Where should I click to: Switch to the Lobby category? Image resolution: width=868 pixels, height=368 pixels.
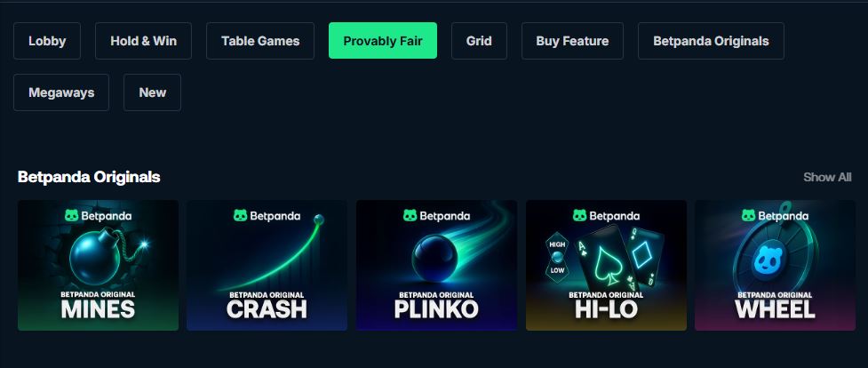(x=47, y=41)
